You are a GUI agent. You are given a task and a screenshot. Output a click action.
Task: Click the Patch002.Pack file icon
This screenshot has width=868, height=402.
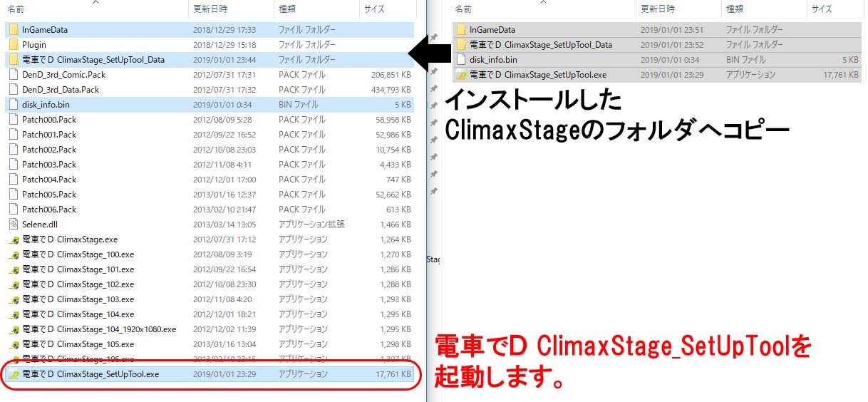(x=14, y=150)
